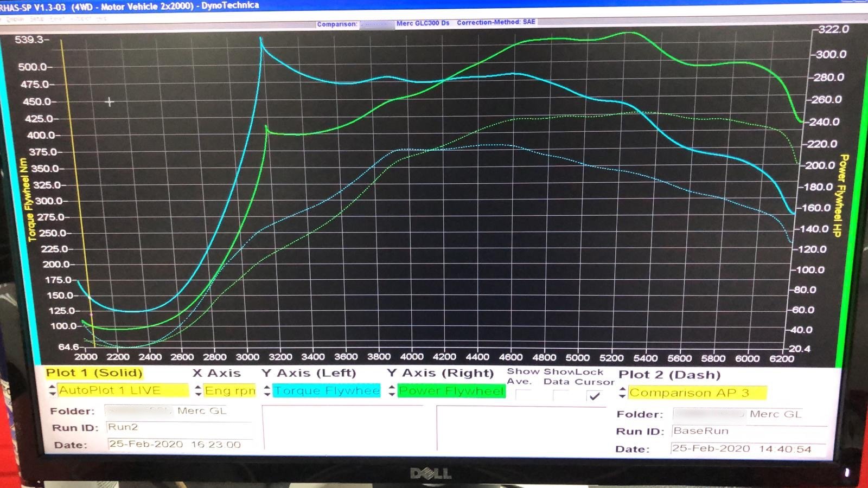
Task: Step the X Axis selector arrows
Action: 198,391
